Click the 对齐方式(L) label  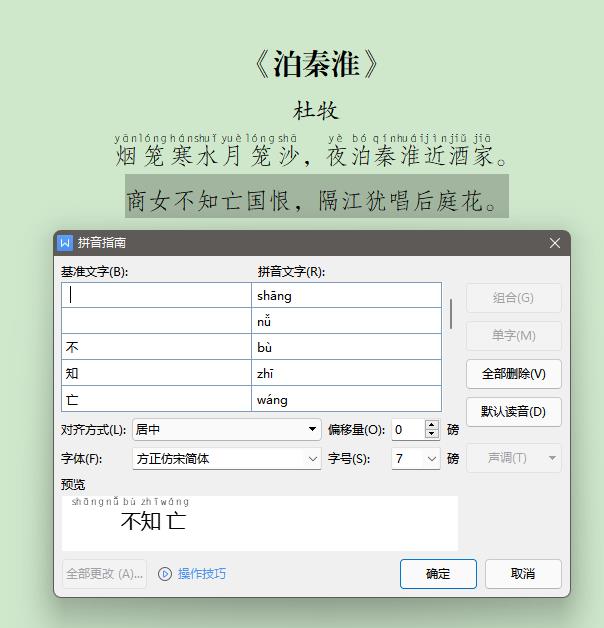[x=93, y=430]
